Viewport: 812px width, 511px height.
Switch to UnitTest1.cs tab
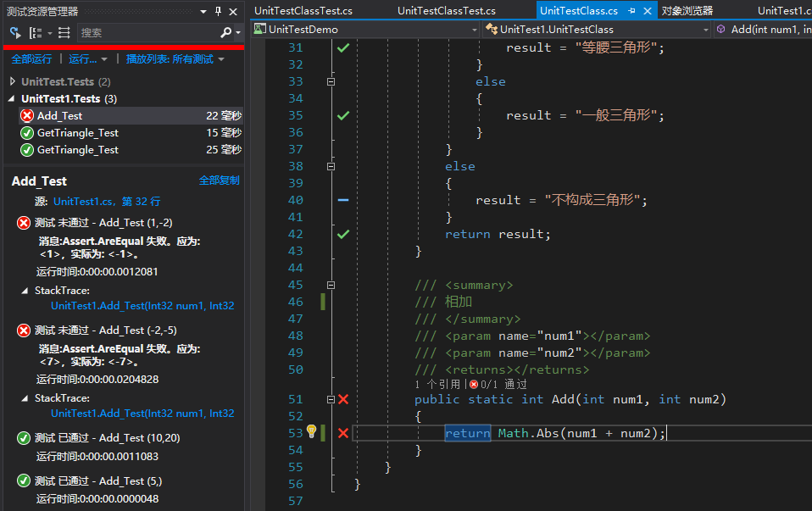click(x=784, y=11)
